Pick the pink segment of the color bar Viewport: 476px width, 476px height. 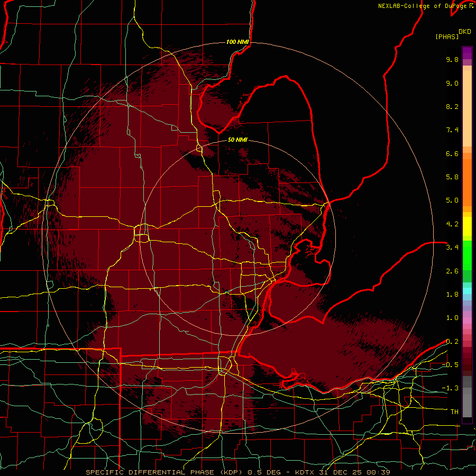467,321
